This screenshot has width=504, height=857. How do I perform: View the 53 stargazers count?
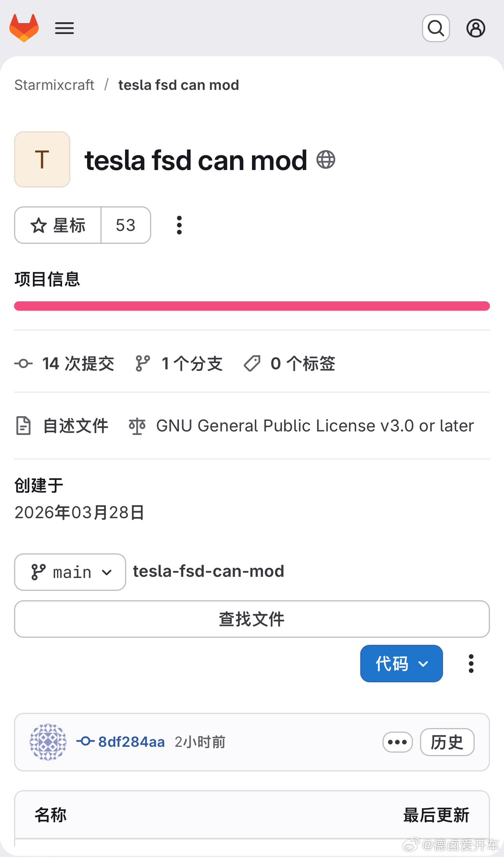coord(125,225)
